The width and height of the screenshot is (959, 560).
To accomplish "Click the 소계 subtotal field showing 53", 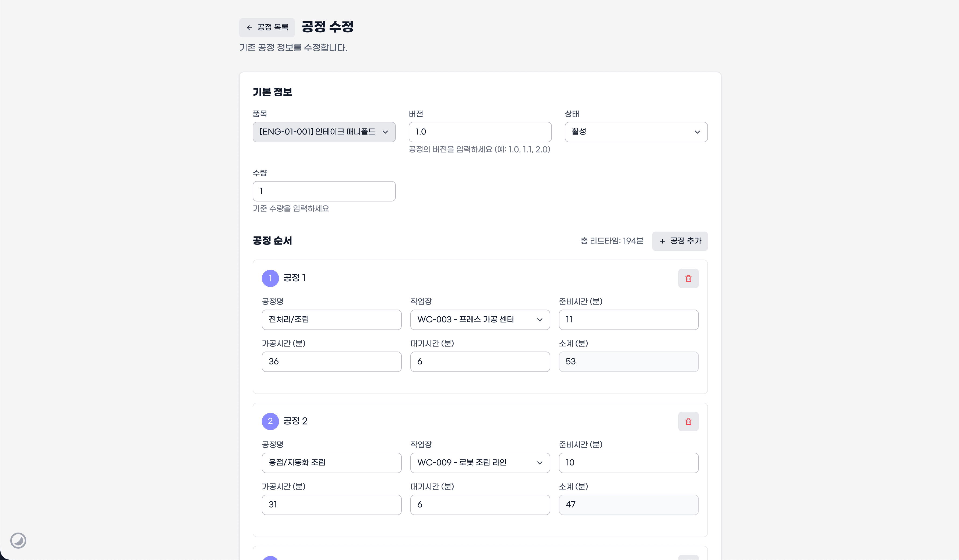I will tap(628, 361).
